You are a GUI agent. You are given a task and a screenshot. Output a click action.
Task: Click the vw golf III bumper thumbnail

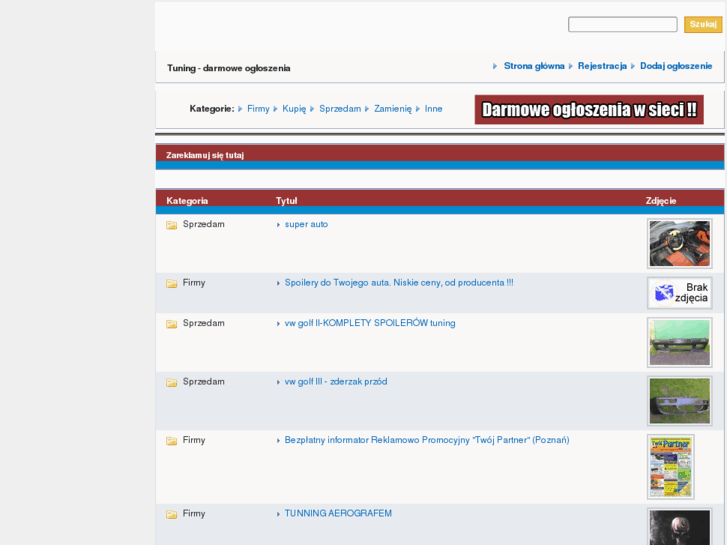[680, 401]
